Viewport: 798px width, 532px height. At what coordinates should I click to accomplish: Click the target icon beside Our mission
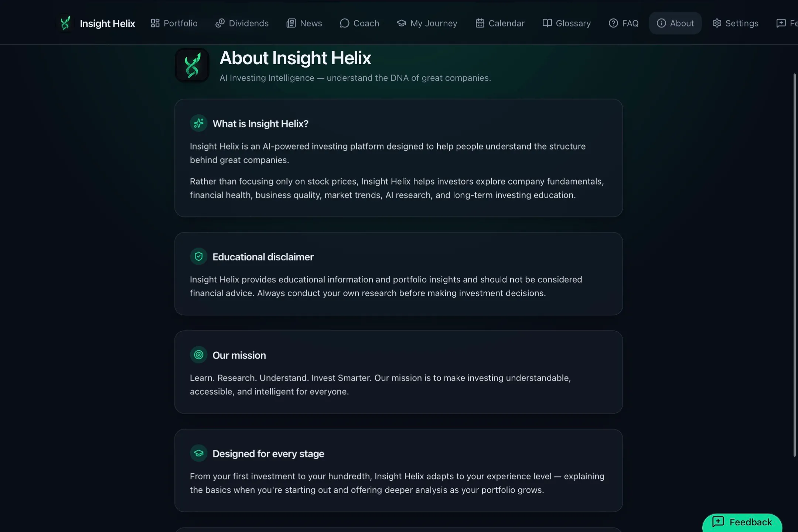pyautogui.click(x=199, y=355)
